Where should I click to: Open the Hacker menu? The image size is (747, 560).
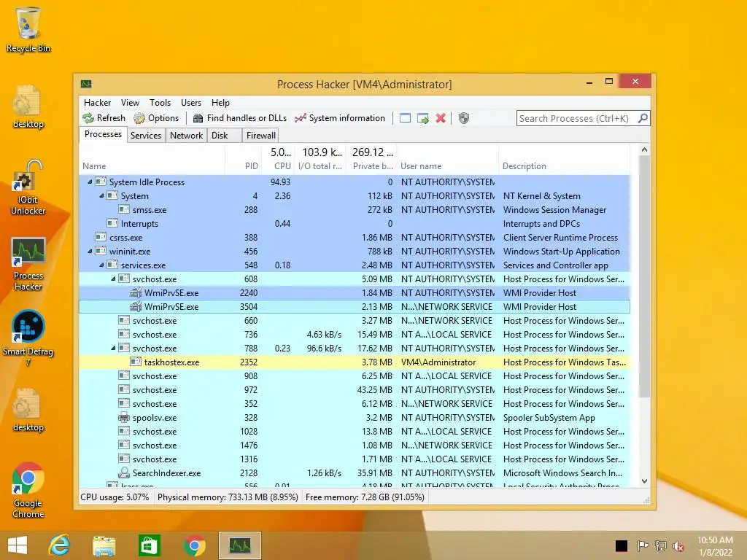(97, 102)
